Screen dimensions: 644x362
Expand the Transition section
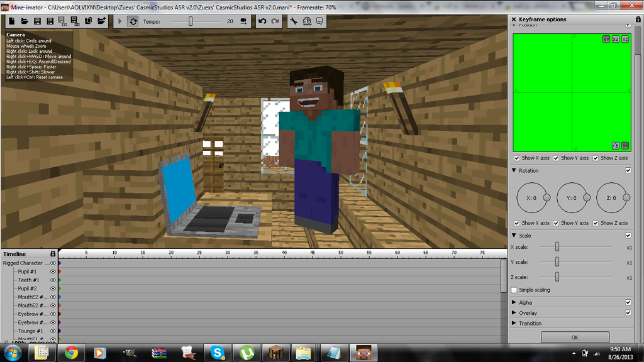(514, 323)
